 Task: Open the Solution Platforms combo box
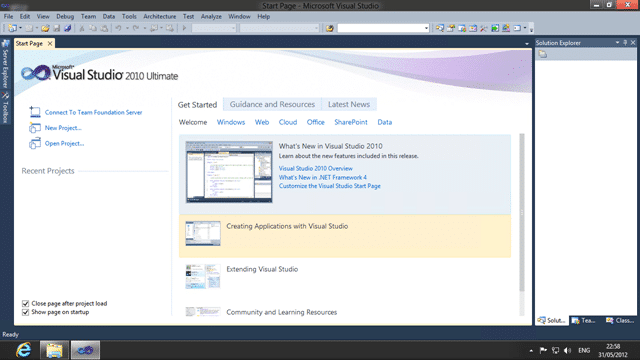[x=279, y=28]
